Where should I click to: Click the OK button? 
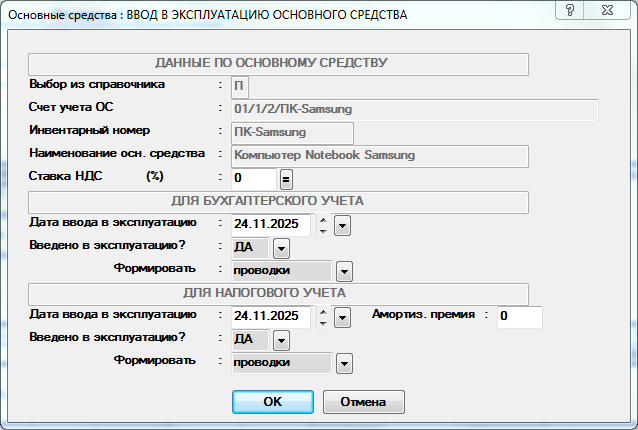tap(272, 401)
